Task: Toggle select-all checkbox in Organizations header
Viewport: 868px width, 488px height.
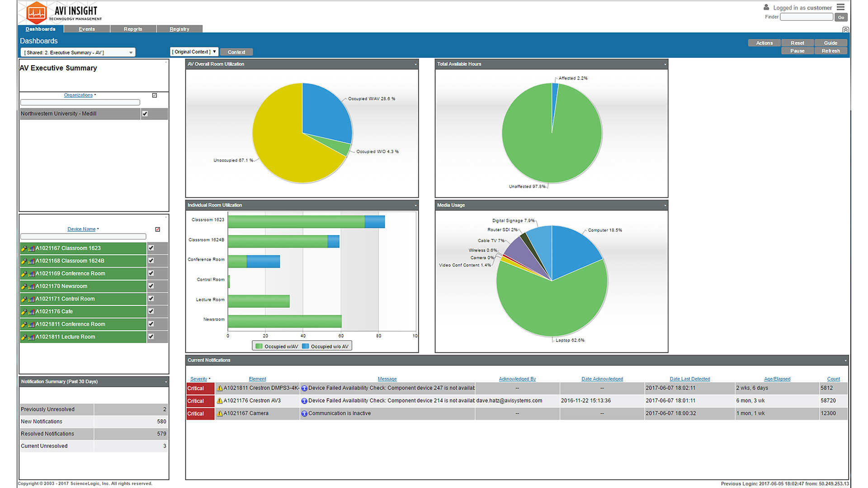Action: [x=155, y=95]
